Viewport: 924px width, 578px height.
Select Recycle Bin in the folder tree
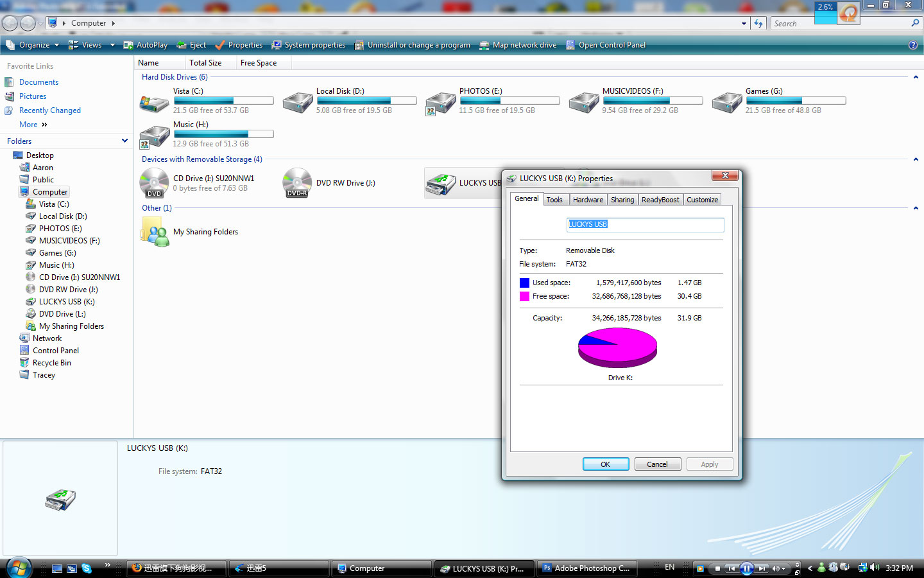coord(52,363)
